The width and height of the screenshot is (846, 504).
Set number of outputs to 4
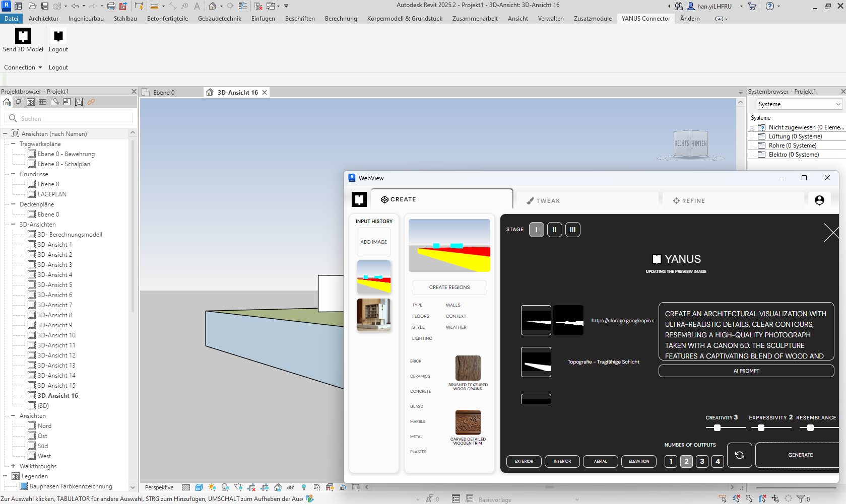click(x=718, y=461)
